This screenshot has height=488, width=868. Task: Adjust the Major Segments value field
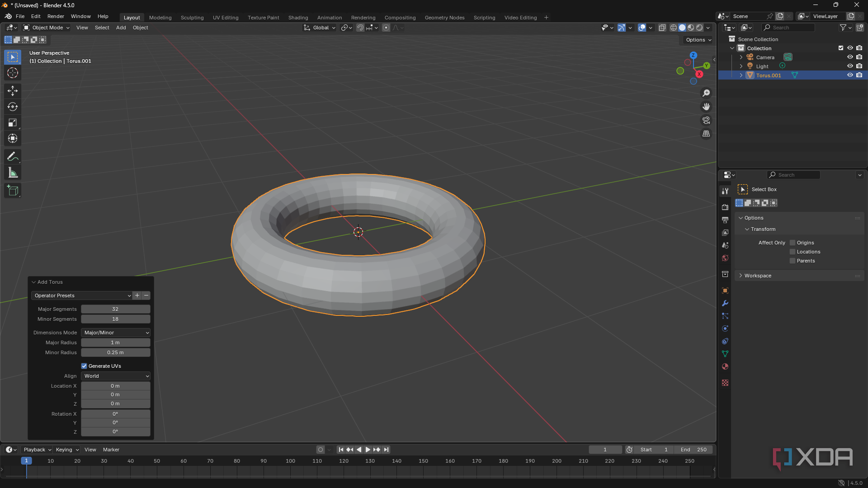coord(116,309)
